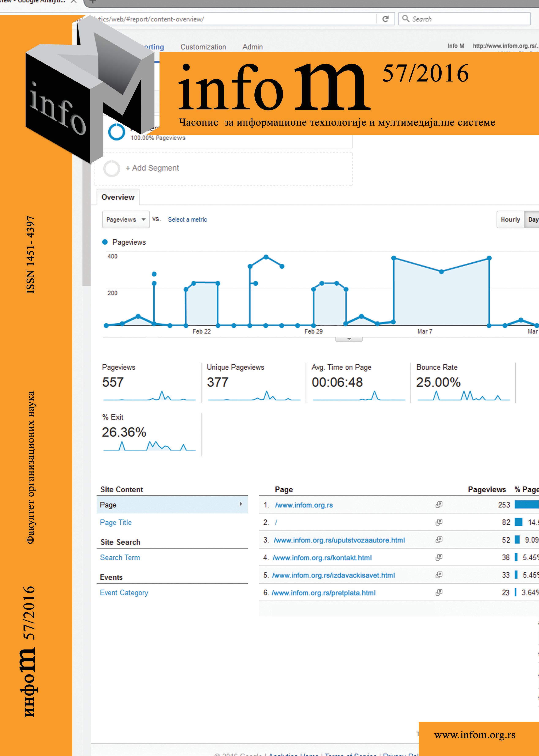Click the Add Segment circle icon
Image resolution: width=539 pixels, height=756 pixels.
[x=112, y=169]
